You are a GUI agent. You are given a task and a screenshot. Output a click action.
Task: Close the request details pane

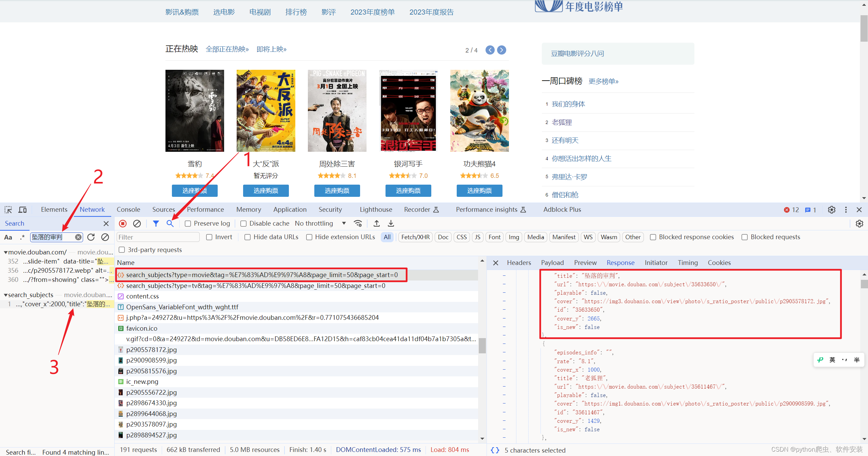496,263
